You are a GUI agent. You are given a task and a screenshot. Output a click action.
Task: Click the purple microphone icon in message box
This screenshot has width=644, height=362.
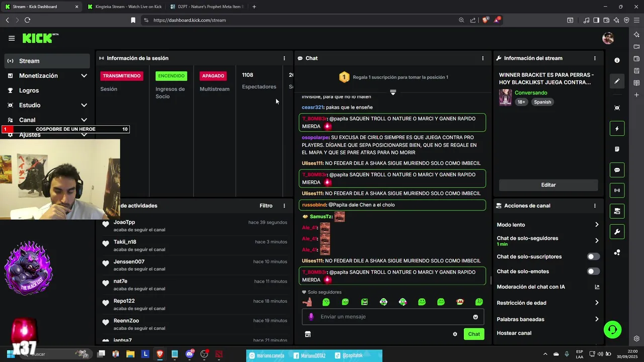pyautogui.click(x=311, y=317)
